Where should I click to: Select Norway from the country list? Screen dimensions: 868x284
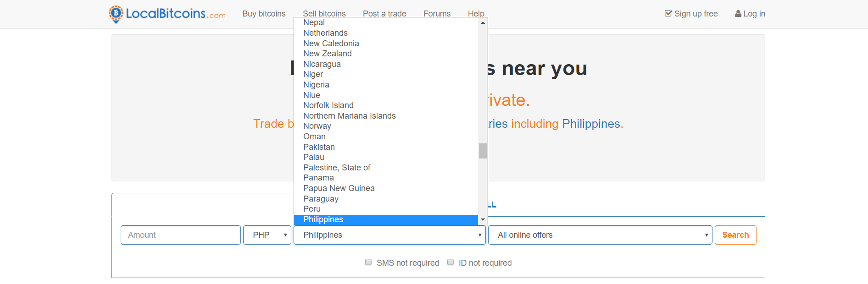click(x=317, y=126)
